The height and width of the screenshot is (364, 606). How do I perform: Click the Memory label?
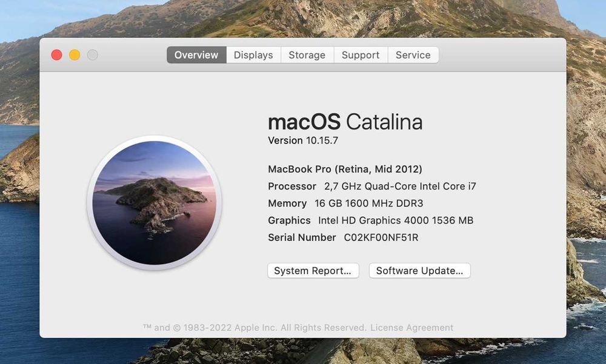[x=287, y=204]
